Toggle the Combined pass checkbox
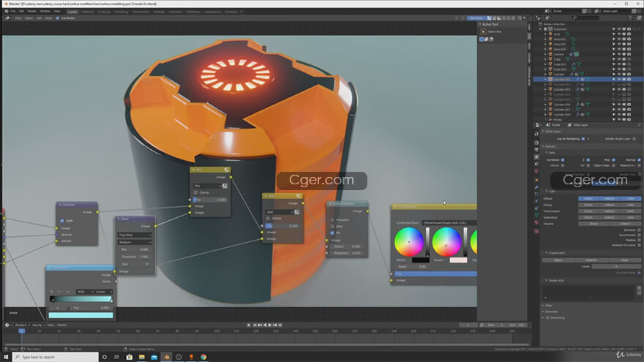The height and width of the screenshot is (362, 644). click(x=563, y=159)
